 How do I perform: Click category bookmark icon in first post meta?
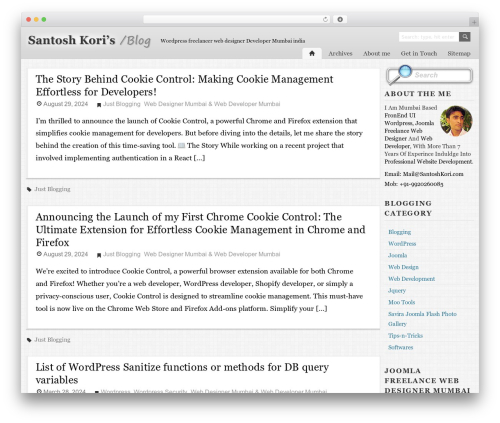[x=99, y=105]
